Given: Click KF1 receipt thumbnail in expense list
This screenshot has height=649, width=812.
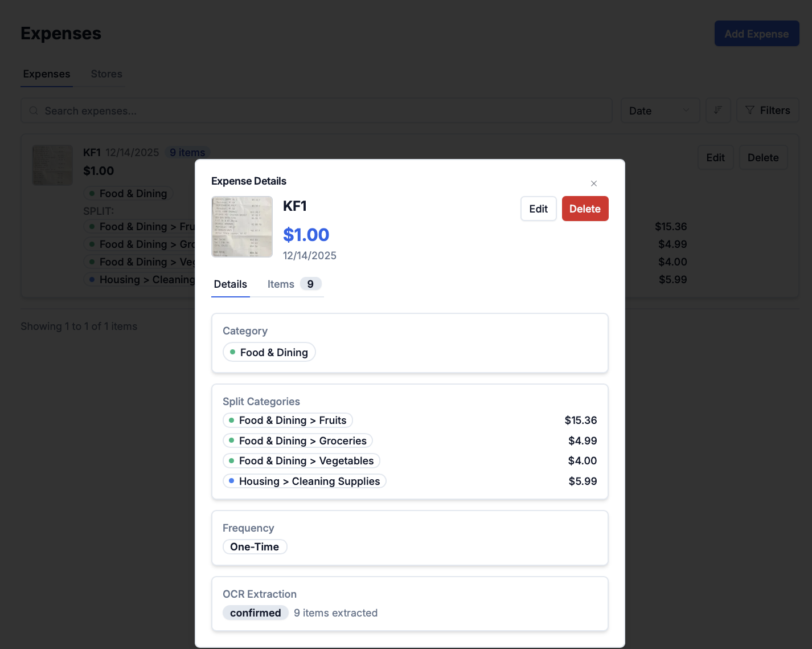Looking at the screenshot, I should pyautogui.click(x=53, y=165).
